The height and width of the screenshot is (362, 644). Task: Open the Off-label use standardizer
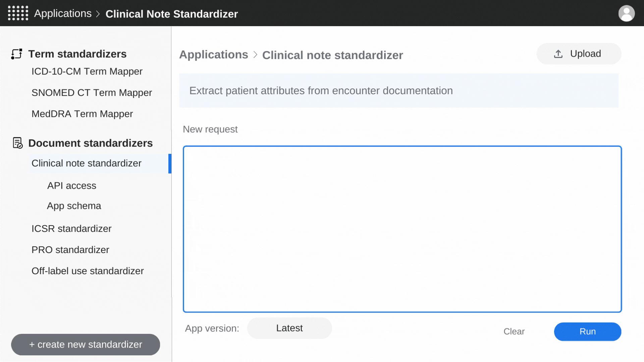click(x=88, y=271)
